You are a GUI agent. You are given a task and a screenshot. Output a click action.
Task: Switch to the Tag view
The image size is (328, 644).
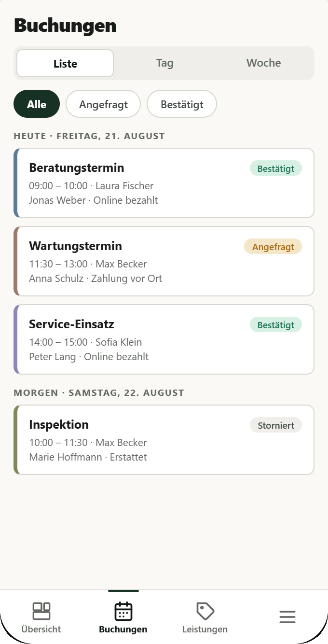(164, 63)
